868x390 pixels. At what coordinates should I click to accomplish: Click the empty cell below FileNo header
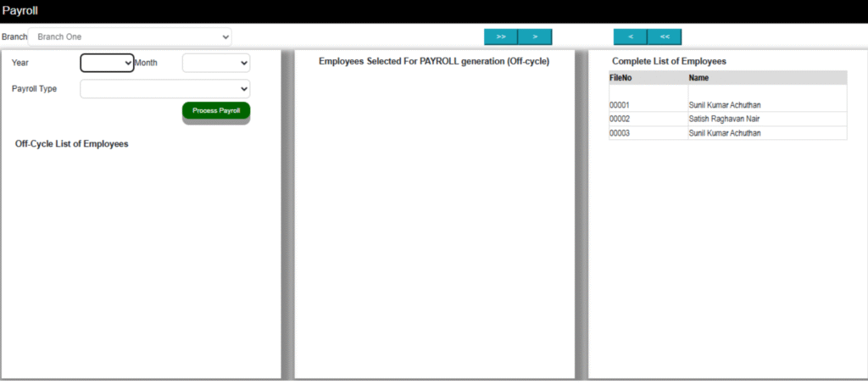tap(648, 91)
